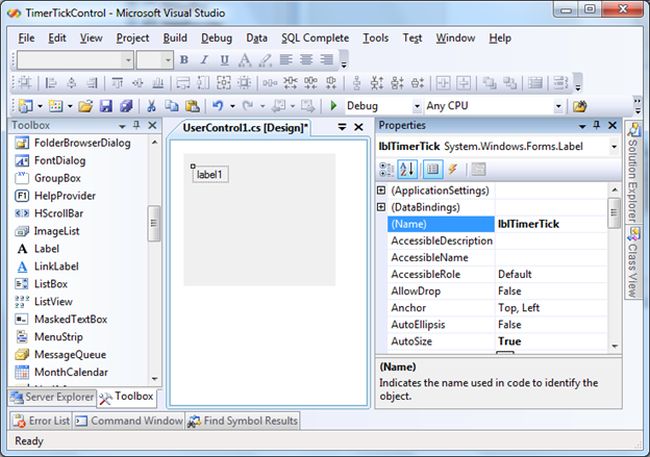
Task: Switch to the Server Explorer tab
Action: 53,397
